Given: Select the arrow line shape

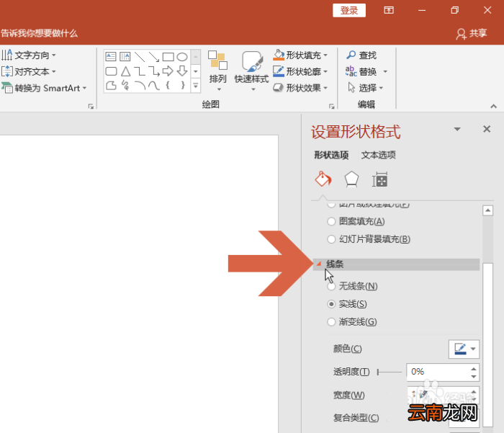Looking at the screenshot, I should (153, 57).
